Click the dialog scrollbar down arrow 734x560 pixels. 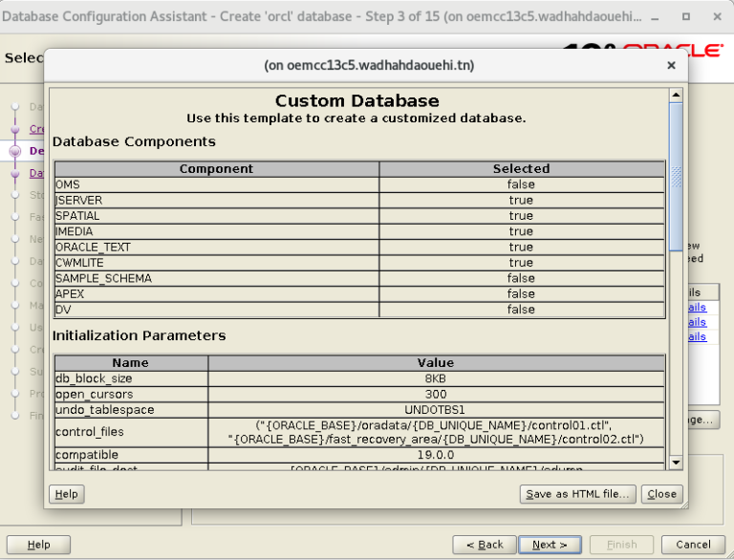(x=676, y=463)
